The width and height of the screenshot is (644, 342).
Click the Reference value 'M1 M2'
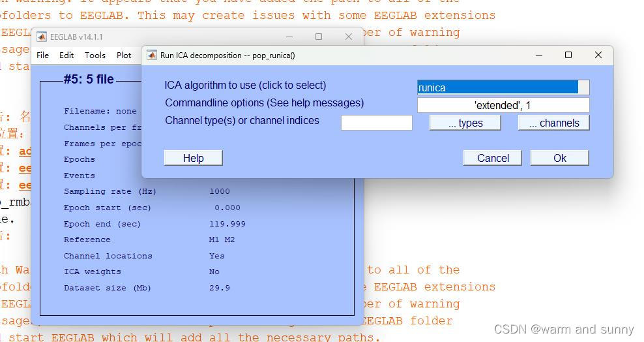tap(222, 240)
